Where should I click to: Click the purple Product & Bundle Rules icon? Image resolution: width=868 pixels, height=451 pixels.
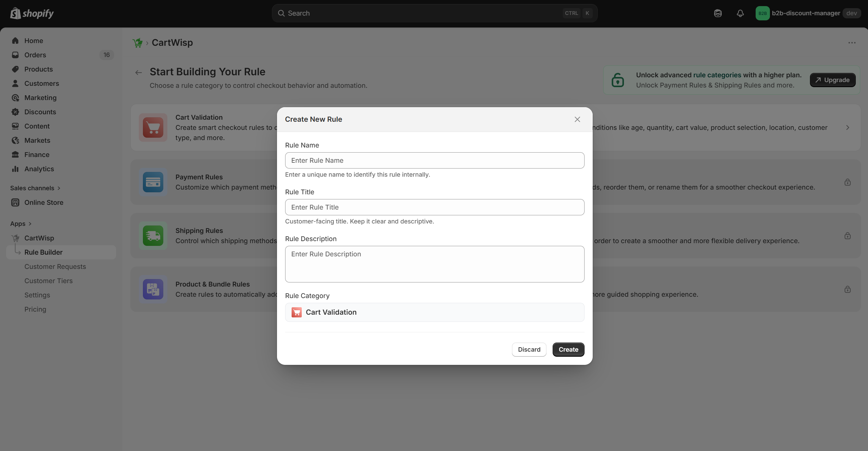click(x=153, y=289)
